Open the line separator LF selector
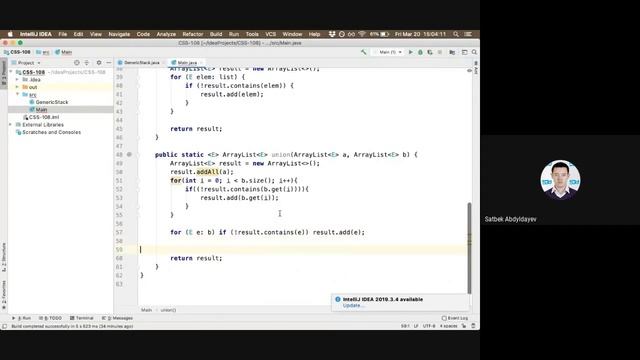This screenshot has width=640, height=360. pos(416,326)
